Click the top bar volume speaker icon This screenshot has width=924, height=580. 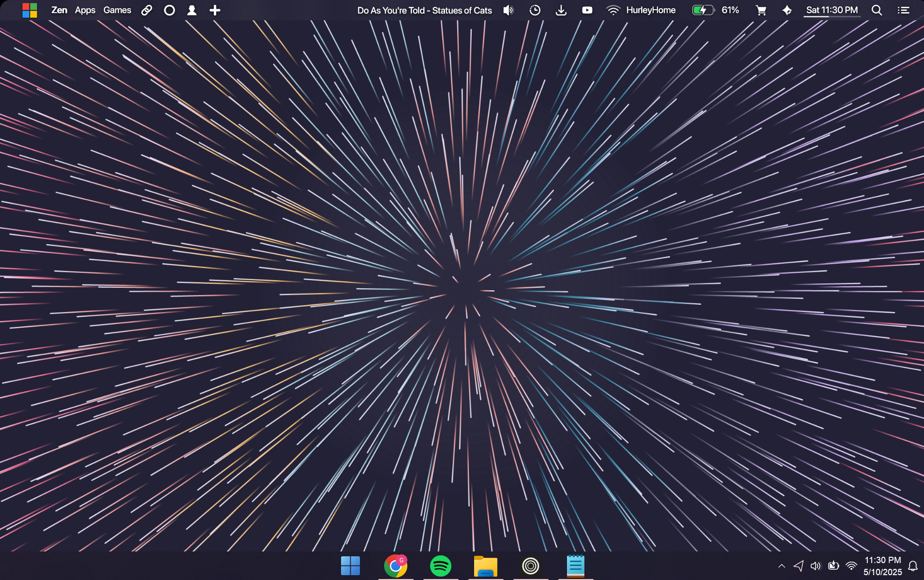(x=508, y=10)
